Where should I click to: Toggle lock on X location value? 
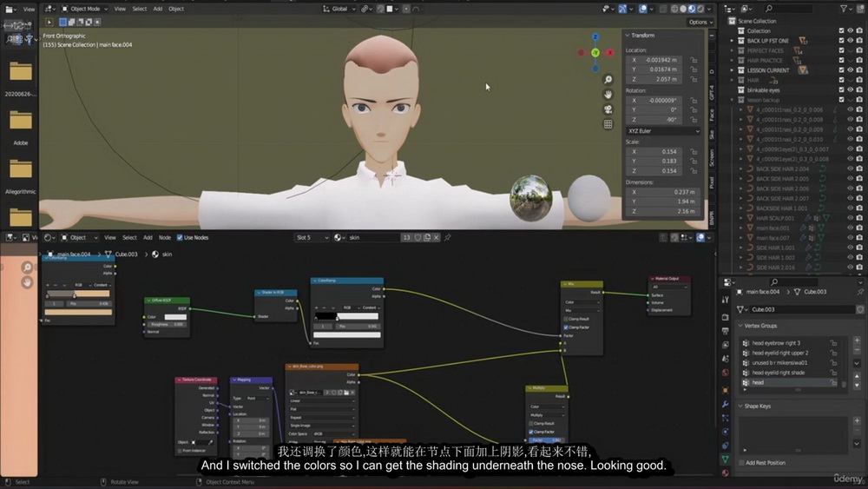[x=693, y=60]
